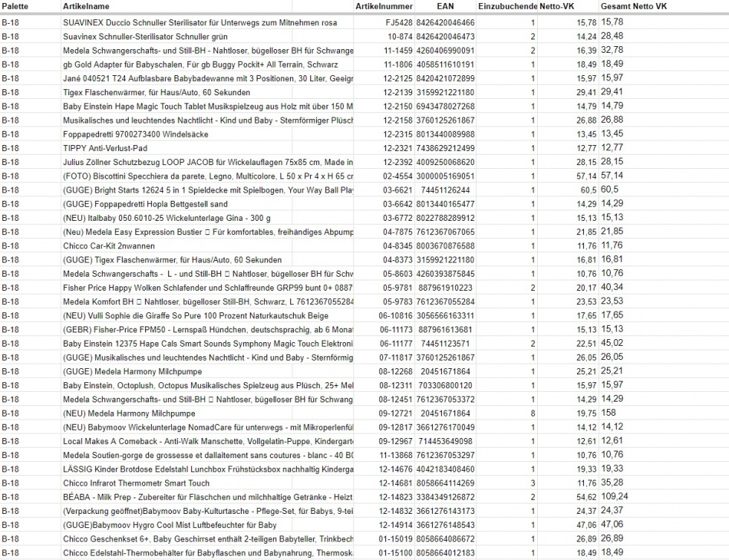Screen dimensions: 729x560
Task: Select the Fisher Price Happy Wolken cell
Action: tap(208, 287)
